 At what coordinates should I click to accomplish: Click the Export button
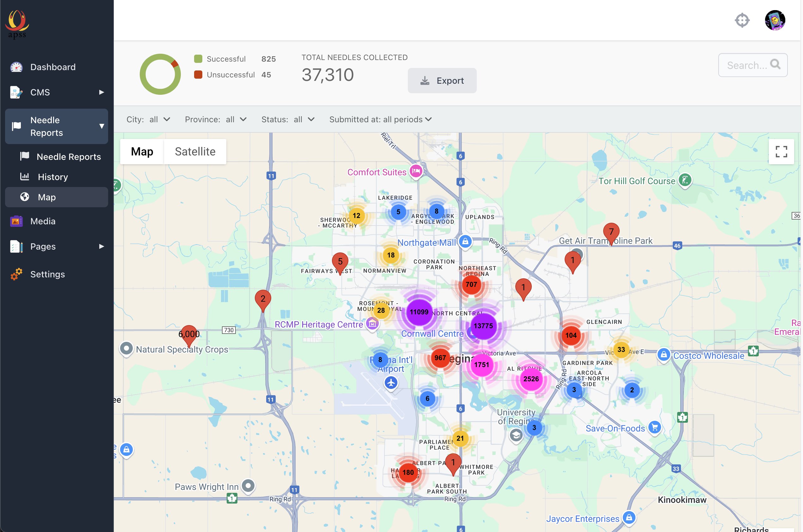point(443,80)
